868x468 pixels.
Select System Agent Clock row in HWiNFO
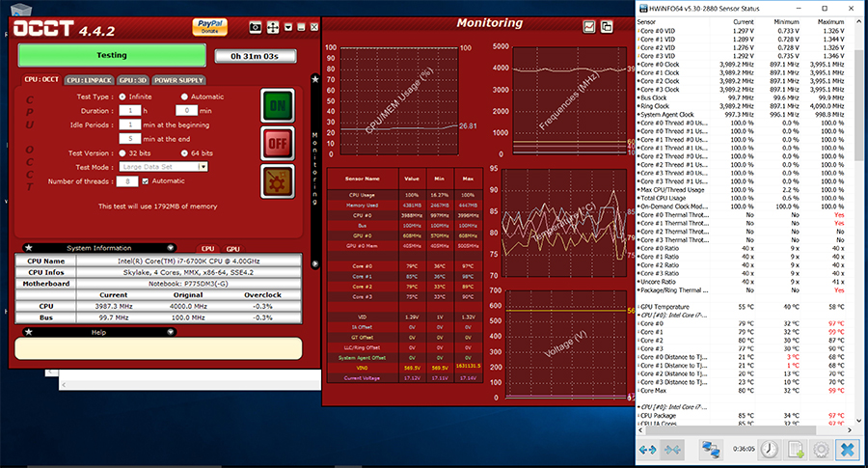(741, 114)
